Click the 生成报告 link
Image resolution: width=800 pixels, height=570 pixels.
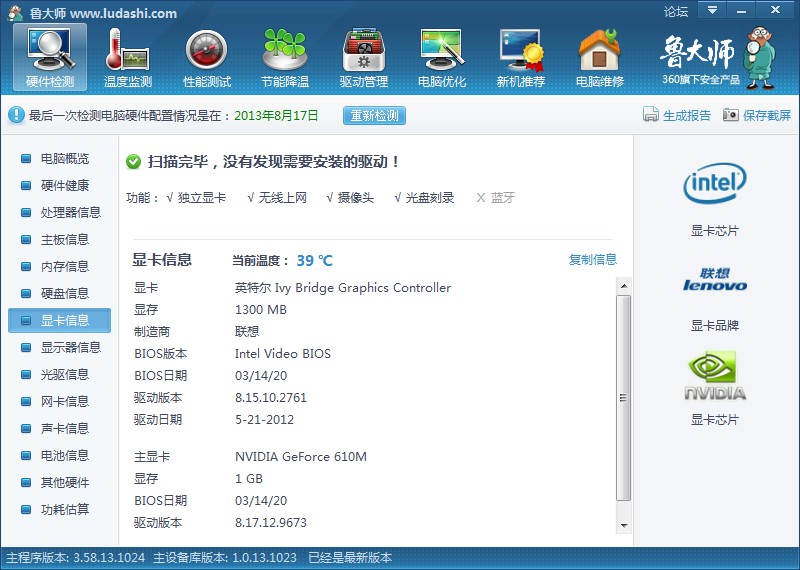click(686, 115)
